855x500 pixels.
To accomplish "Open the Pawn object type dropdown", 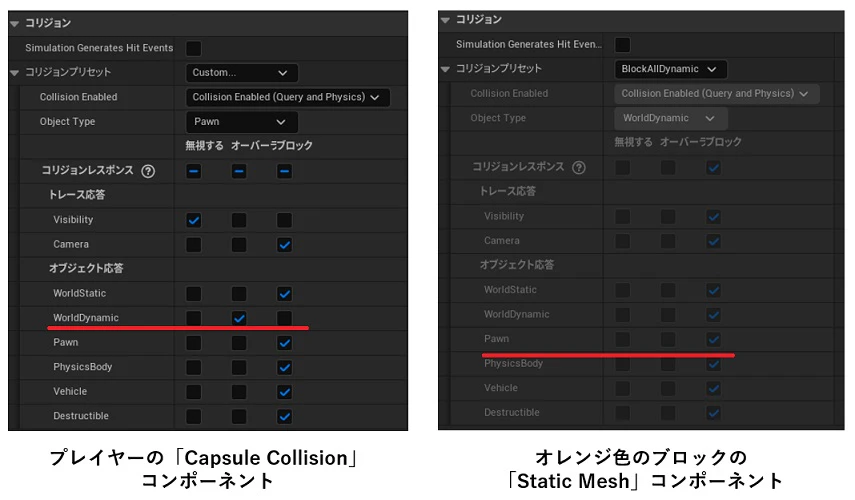I will point(242,122).
